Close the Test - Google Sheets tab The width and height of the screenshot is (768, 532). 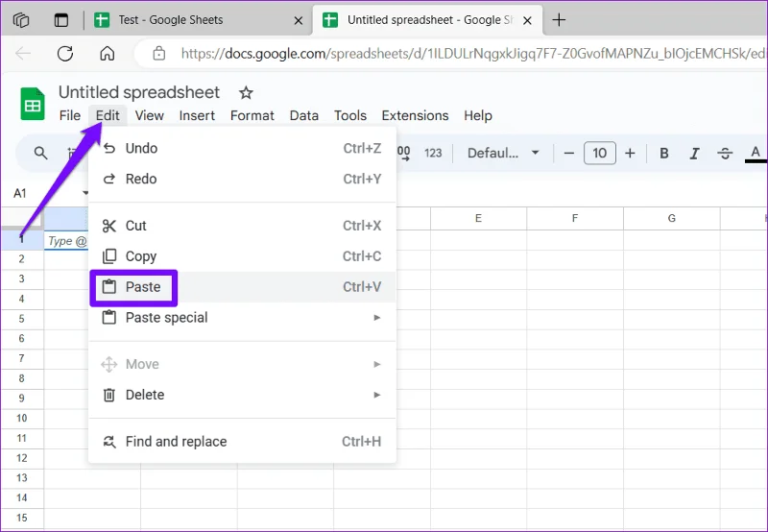pos(298,20)
